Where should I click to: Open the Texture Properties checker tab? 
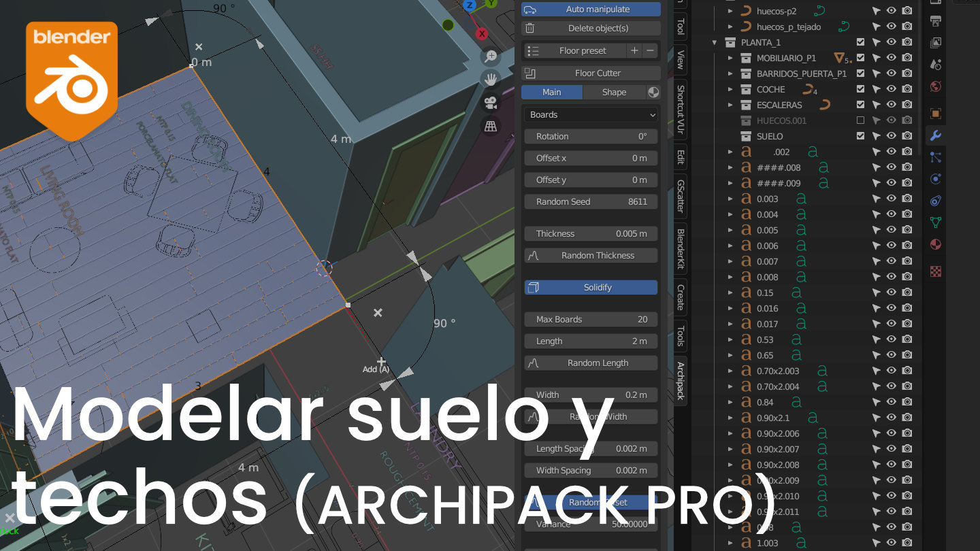(935, 270)
